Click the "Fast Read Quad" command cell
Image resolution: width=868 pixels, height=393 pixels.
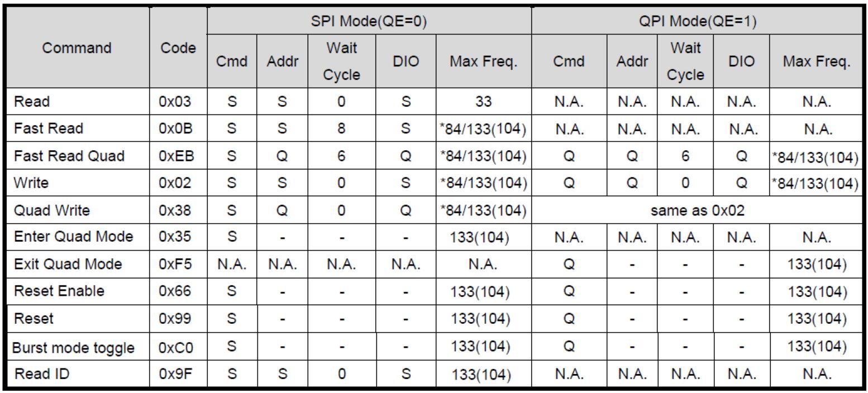click(x=69, y=156)
